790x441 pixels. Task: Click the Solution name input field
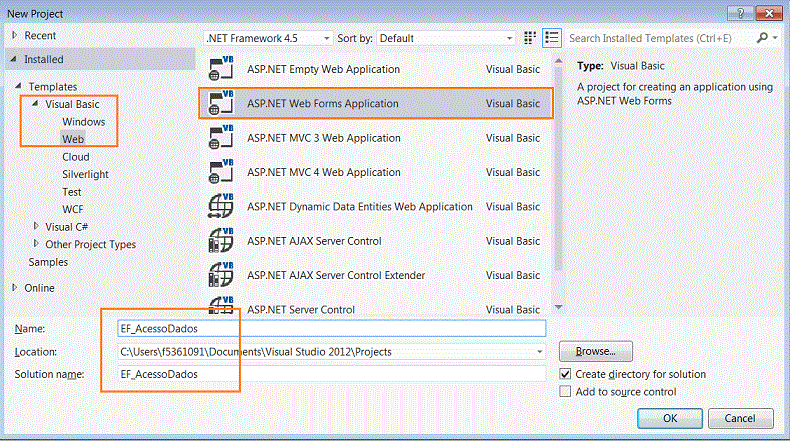pyautogui.click(x=332, y=374)
